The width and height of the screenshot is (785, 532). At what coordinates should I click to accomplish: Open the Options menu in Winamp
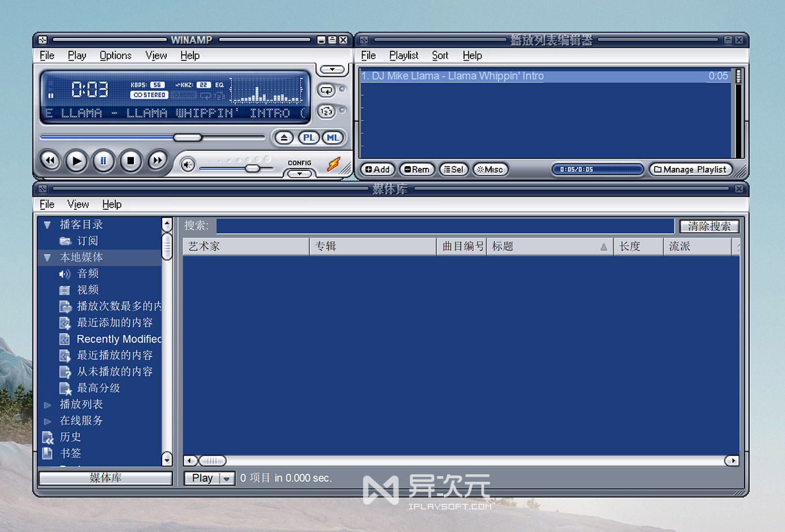point(115,55)
